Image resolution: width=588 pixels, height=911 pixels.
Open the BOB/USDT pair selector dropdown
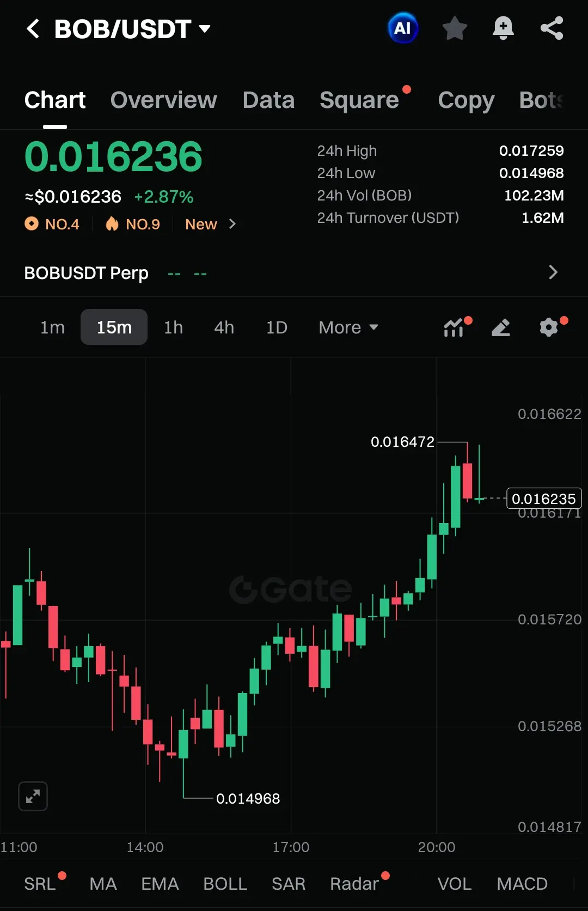click(x=132, y=29)
